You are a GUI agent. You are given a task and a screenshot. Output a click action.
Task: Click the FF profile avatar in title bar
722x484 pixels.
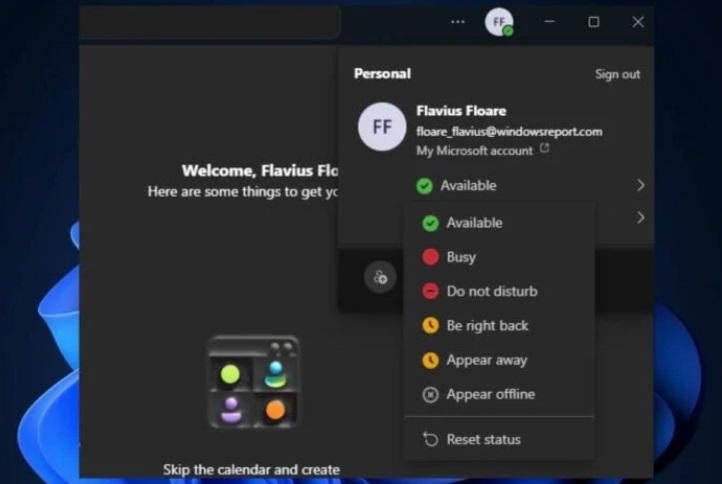499,22
